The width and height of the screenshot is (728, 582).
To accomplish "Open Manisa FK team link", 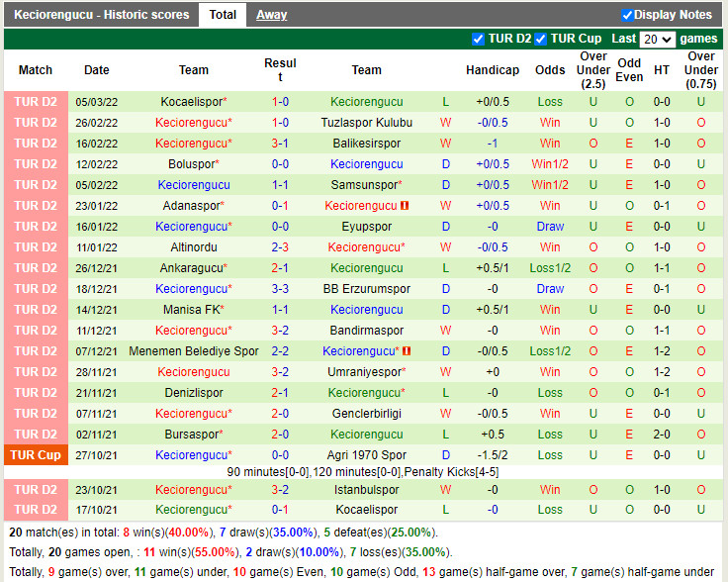I will 191,310.
